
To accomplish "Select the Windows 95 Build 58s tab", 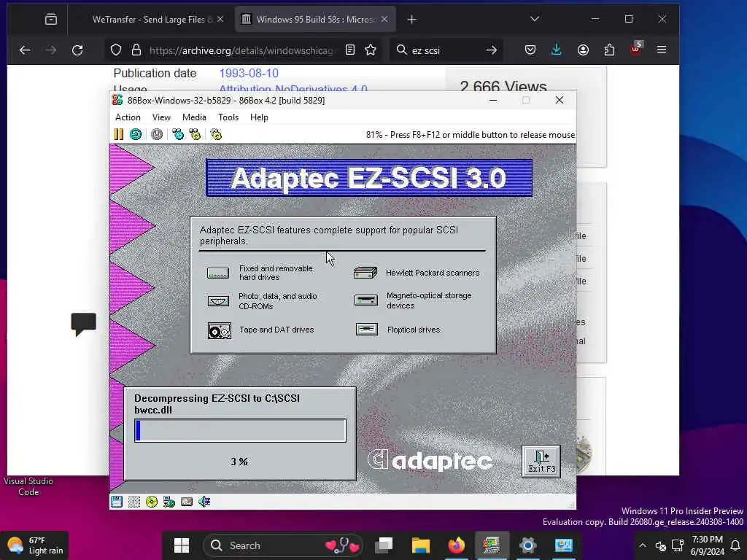I will 317,20.
